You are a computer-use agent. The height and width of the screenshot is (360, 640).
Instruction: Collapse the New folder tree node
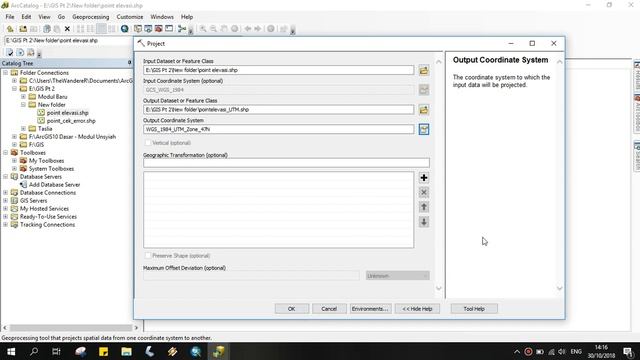[x=24, y=104]
